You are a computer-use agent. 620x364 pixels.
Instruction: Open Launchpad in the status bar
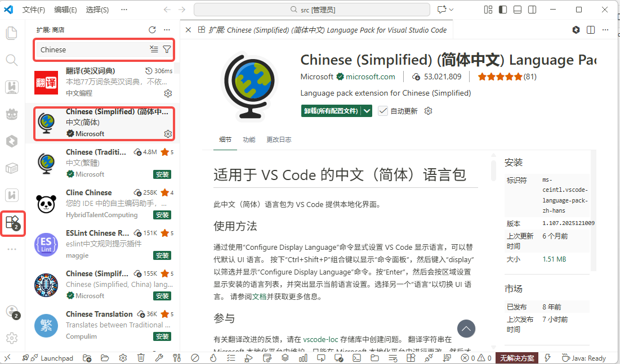[48, 358]
